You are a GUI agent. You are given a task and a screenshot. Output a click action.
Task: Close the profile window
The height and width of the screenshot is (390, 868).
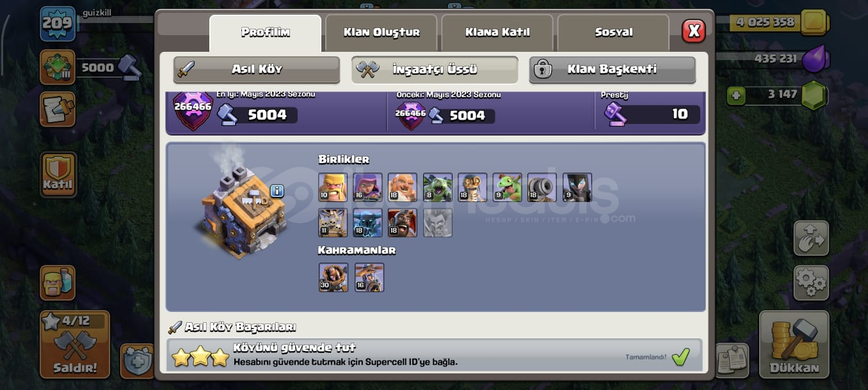coord(693,31)
